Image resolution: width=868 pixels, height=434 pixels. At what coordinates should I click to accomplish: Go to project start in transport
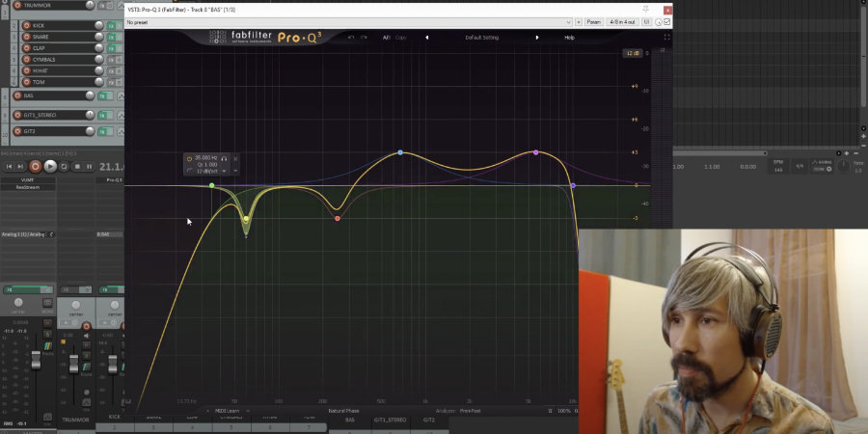(x=9, y=166)
